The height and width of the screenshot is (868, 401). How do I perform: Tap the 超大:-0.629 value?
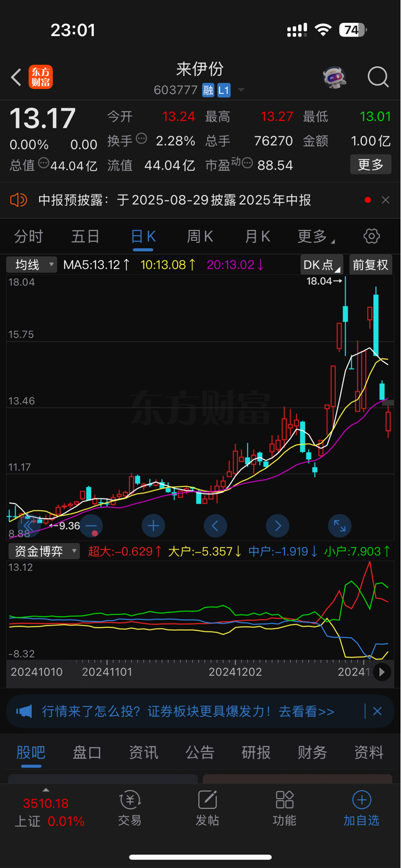pyautogui.click(x=125, y=551)
